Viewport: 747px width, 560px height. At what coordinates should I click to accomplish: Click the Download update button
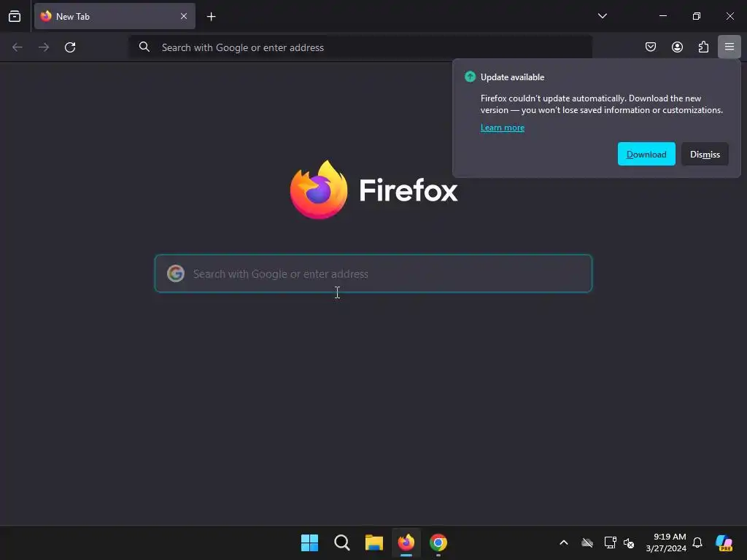pyautogui.click(x=646, y=155)
